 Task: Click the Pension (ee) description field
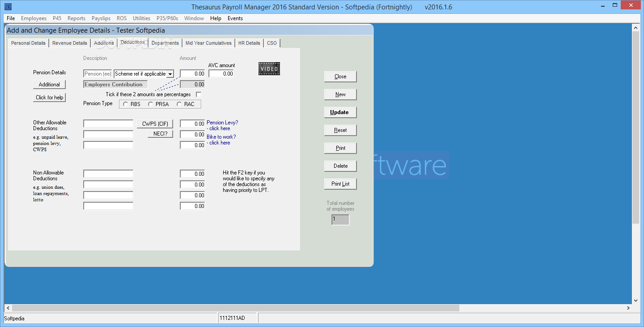coord(97,74)
